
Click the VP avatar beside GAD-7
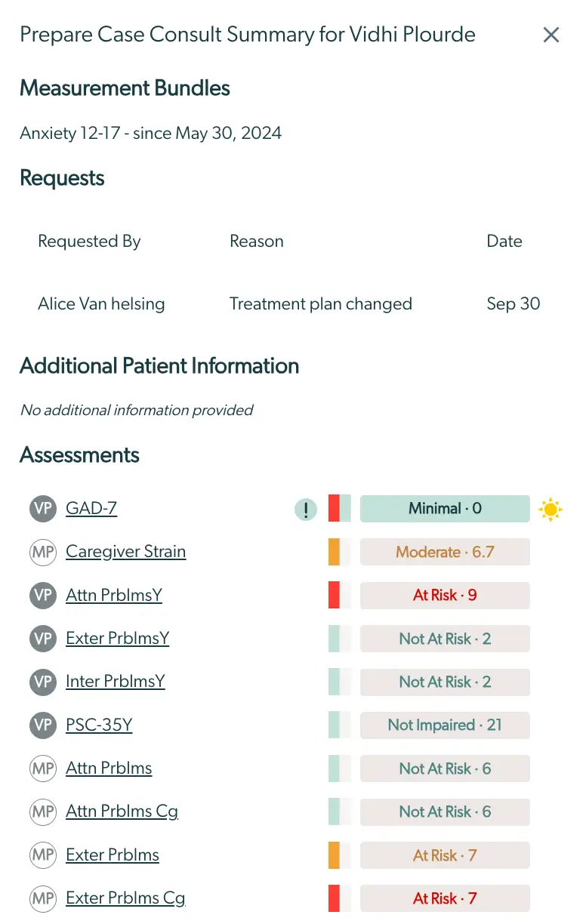43,509
